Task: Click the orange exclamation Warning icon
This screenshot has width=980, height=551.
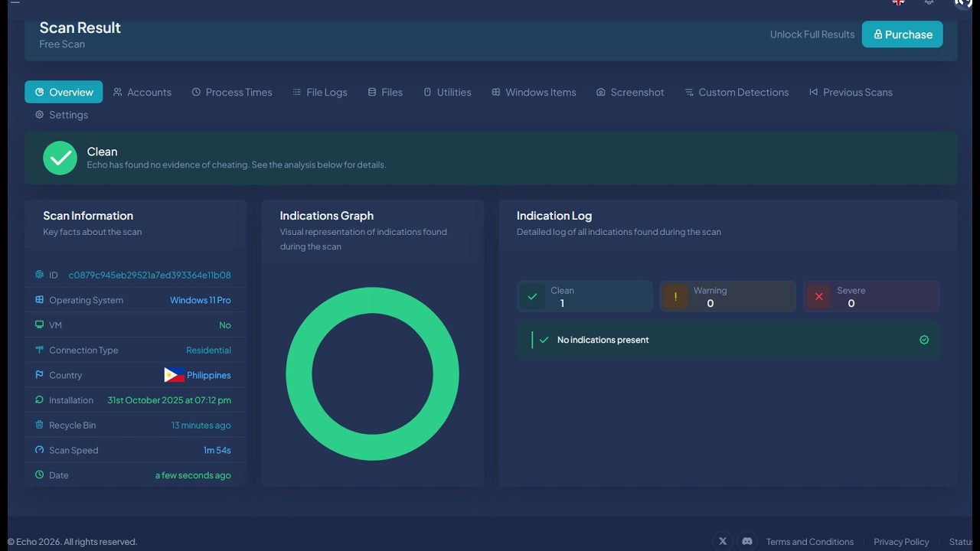Action: coord(675,296)
